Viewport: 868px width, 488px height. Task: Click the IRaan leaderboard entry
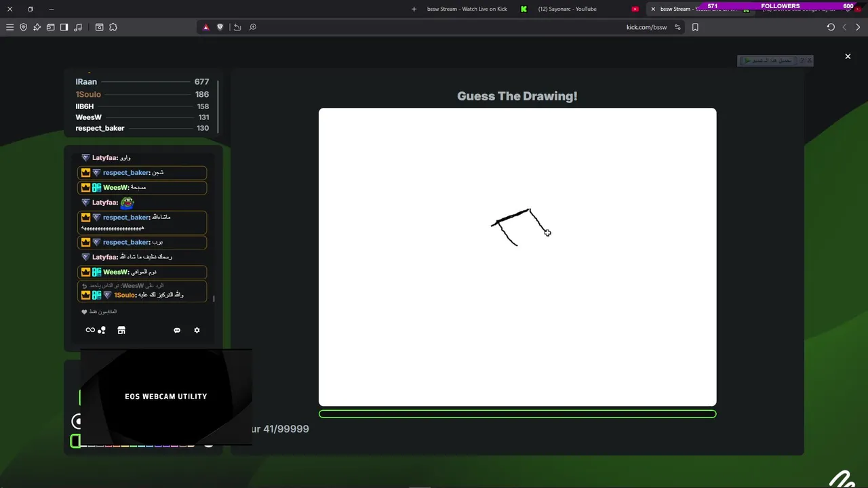click(x=142, y=81)
